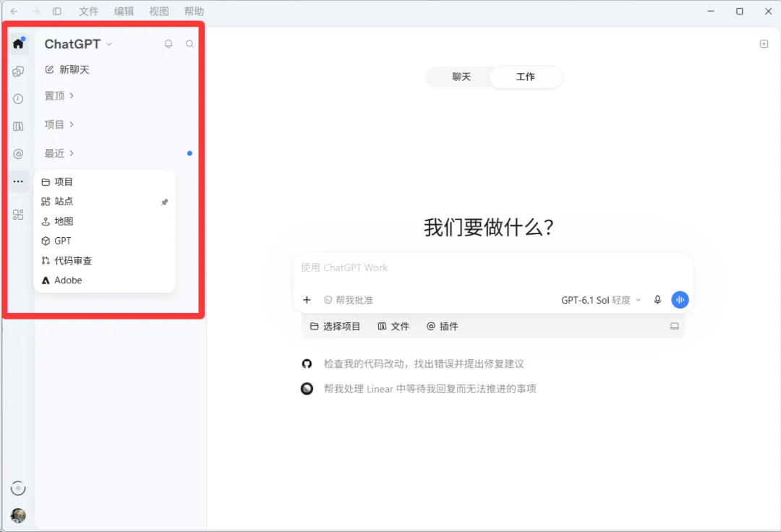Toggle the sidebar panel icon in the title bar
Screen dimensions: 781x532
tap(57, 11)
